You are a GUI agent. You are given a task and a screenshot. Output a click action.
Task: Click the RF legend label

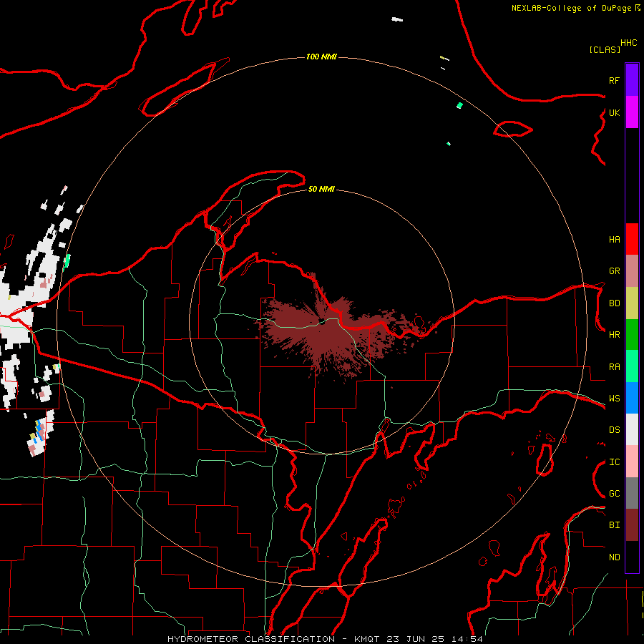tap(614, 81)
